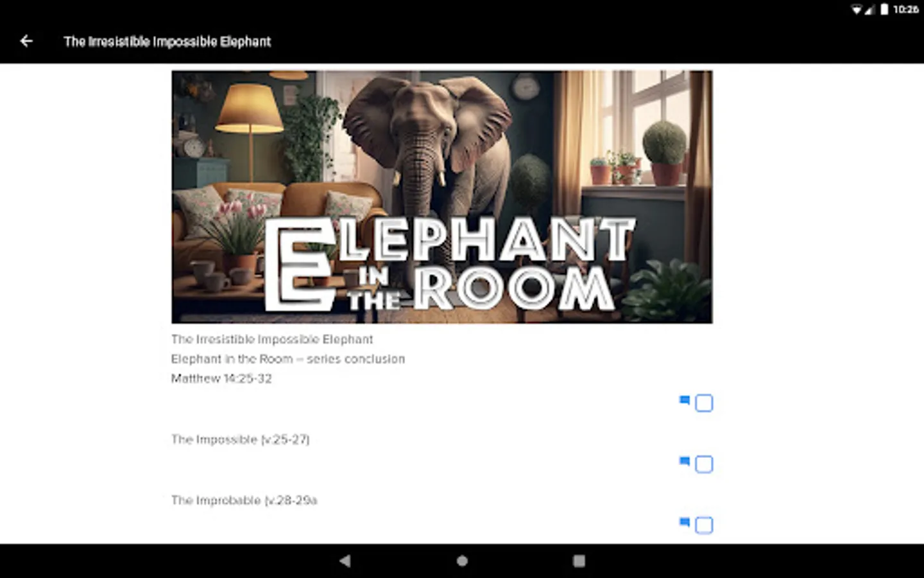Select text Elephant in the Room – series conclusion
The width and height of the screenshot is (924, 578).
(287, 359)
